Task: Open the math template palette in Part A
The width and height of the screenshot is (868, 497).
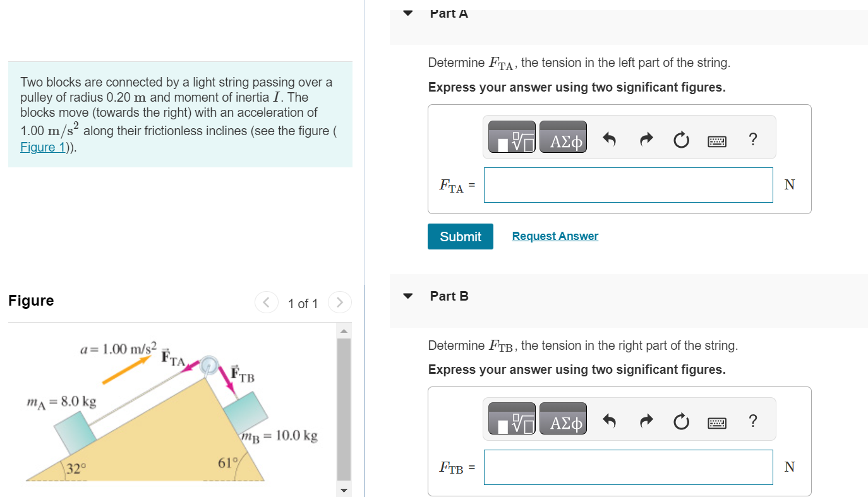Action: [511, 136]
